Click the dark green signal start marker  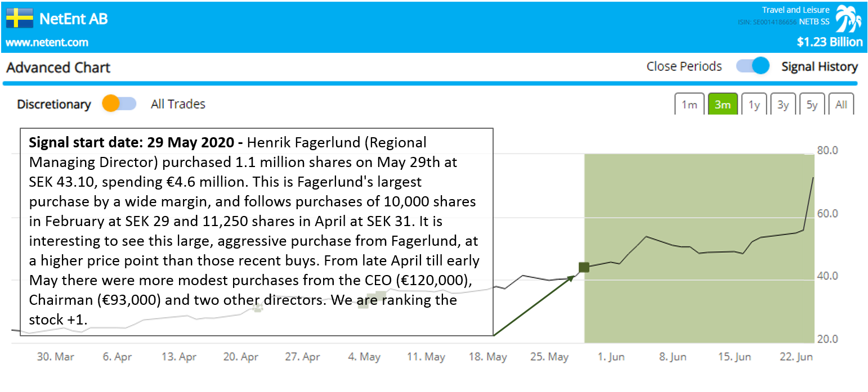click(584, 268)
